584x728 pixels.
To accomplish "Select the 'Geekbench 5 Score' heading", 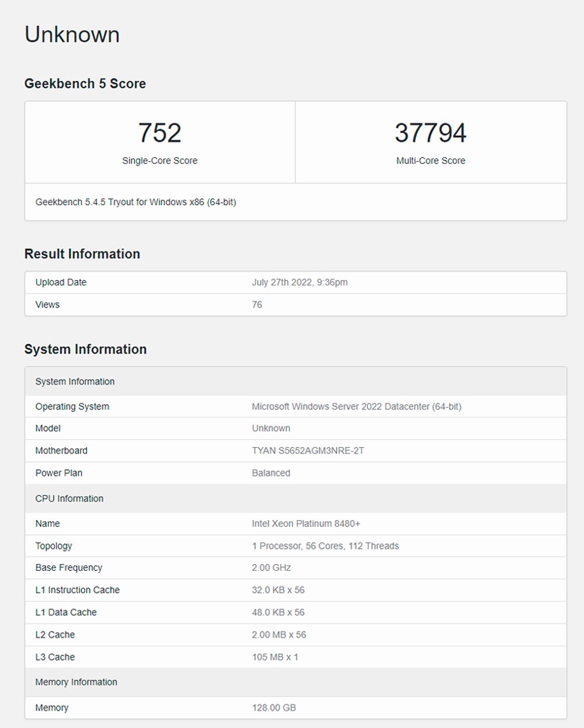I will tap(85, 84).
